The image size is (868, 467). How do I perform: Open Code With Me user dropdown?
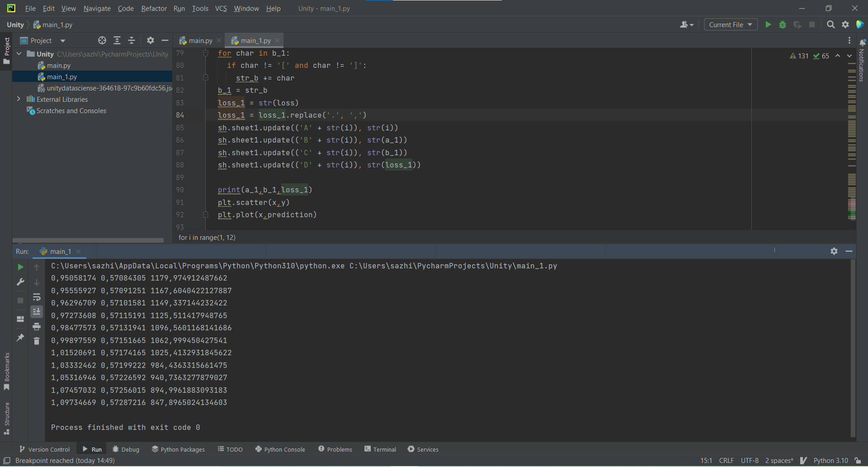point(686,24)
